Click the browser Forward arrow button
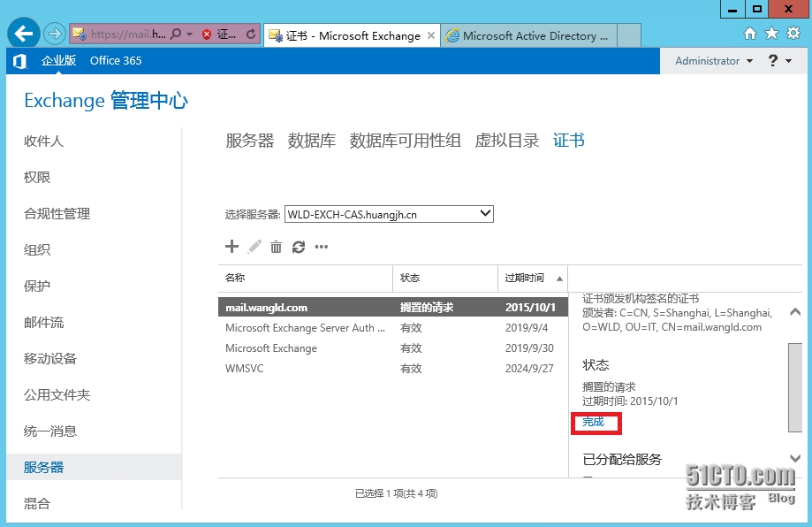812x527 pixels. point(55,34)
